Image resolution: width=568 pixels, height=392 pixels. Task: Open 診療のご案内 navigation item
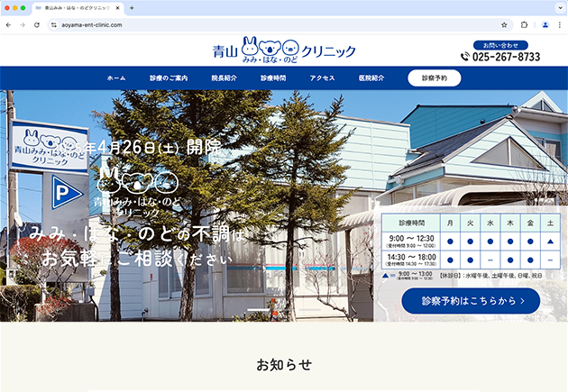pos(169,78)
